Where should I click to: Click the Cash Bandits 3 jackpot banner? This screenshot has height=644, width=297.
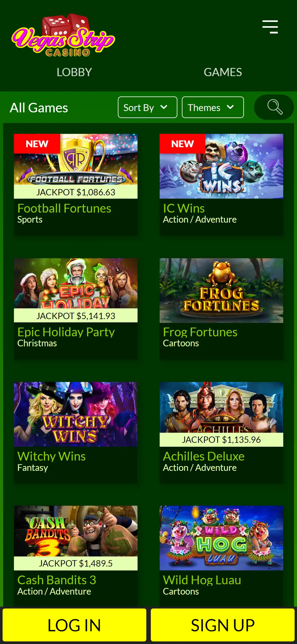point(76,563)
